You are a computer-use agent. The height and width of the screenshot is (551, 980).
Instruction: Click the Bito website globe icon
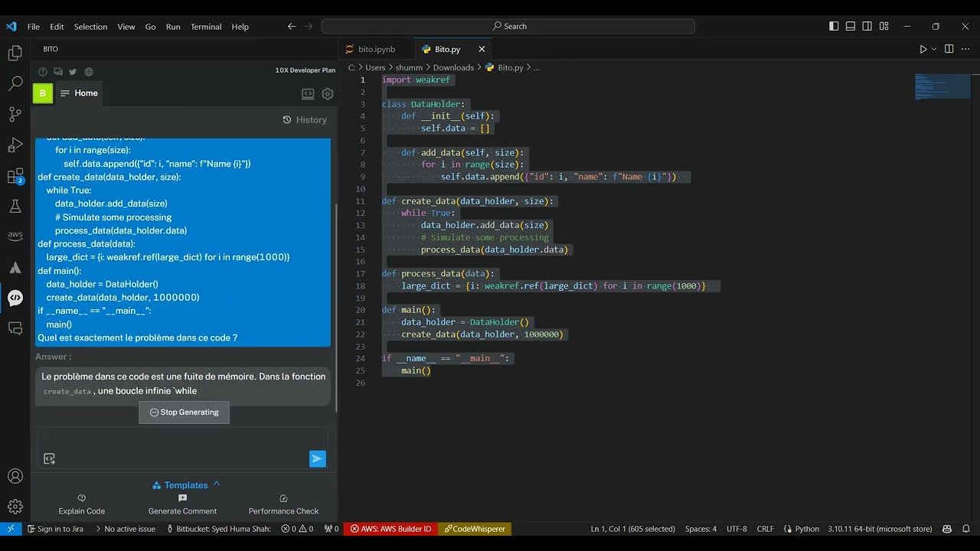89,72
